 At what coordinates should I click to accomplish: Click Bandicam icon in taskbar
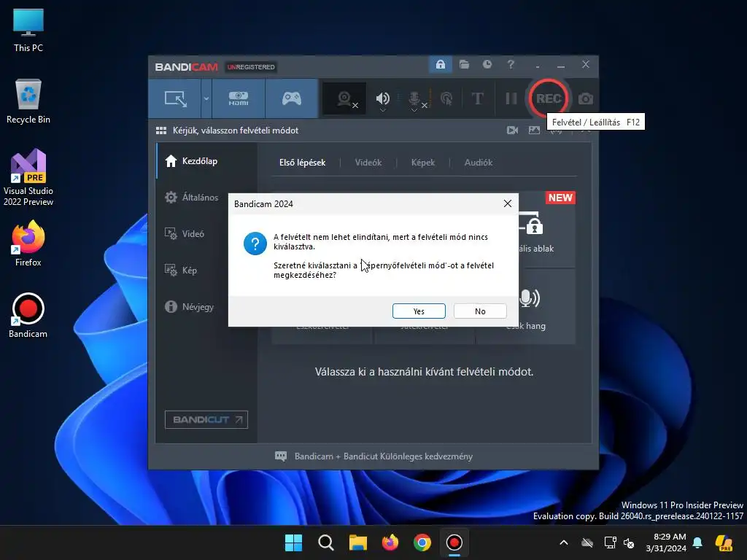tap(454, 542)
